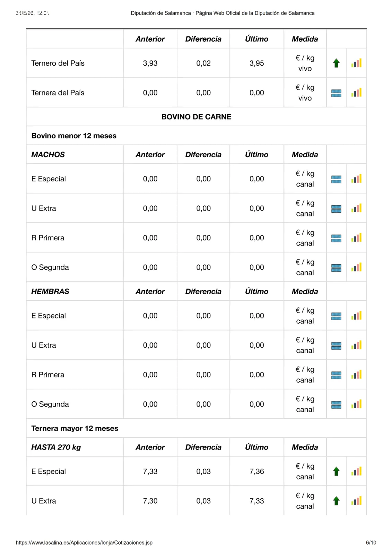Open bar chart for MACHOS U Extra
Image resolution: width=392 pixels, height=555 pixels.
click(x=356, y=208)
